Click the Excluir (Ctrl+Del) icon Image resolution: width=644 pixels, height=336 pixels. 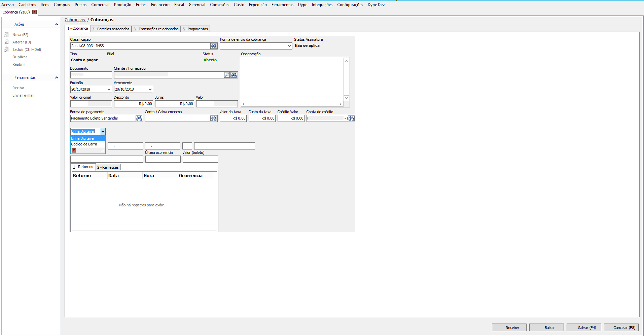(6, 49)
